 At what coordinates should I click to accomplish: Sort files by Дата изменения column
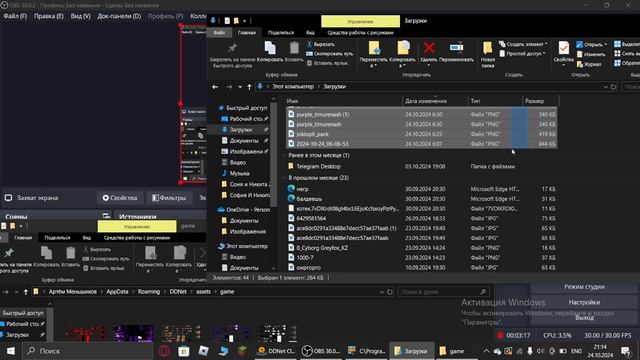tap(435, 101)
